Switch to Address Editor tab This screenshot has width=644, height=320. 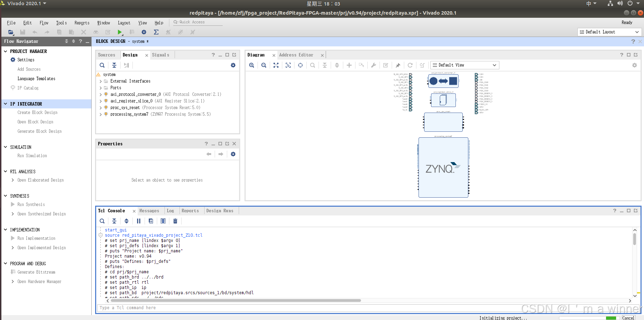[296, 55]
